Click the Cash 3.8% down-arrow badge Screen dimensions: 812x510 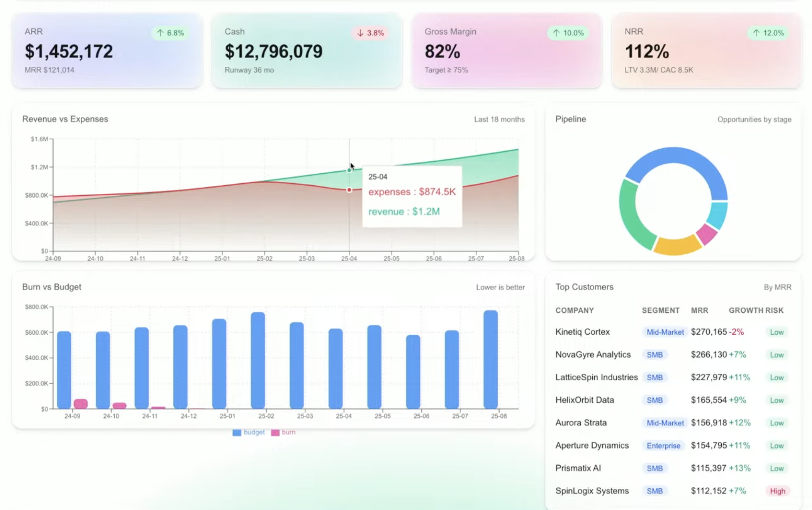370,33
